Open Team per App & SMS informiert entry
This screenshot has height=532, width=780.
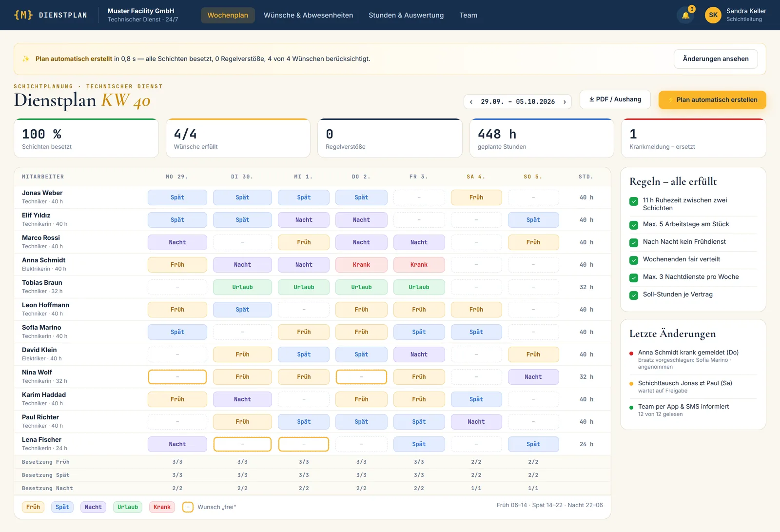[x=693, y=410]
